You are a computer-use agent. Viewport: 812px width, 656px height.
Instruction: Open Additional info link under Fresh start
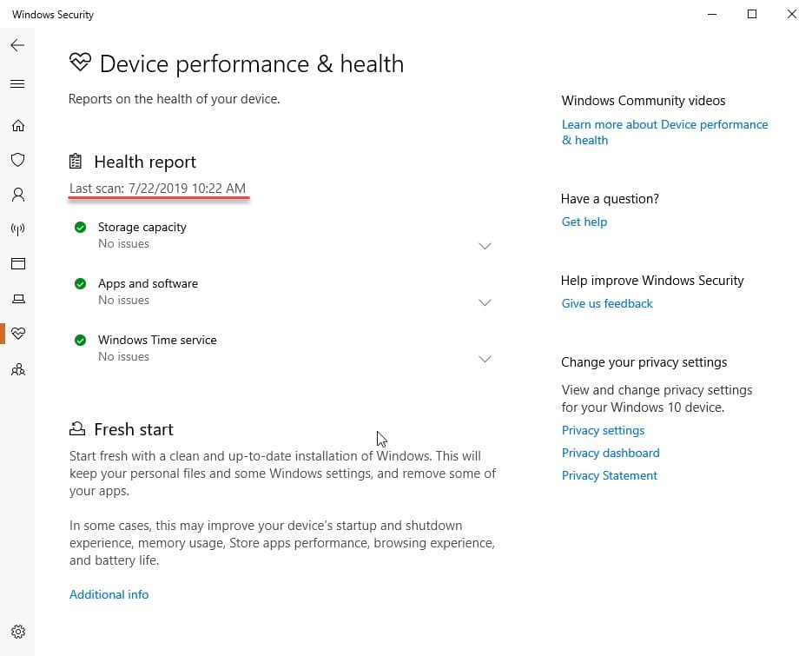click(109, 594)
